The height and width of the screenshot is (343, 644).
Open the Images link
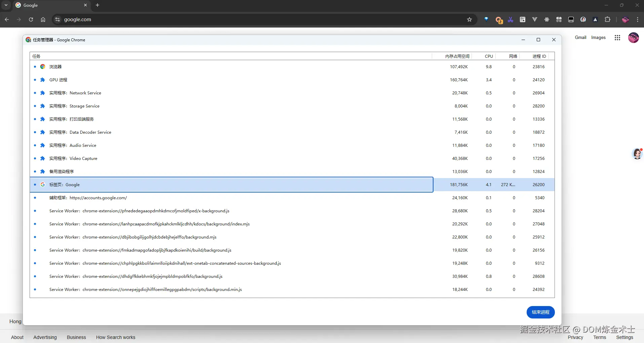[598, 38]
